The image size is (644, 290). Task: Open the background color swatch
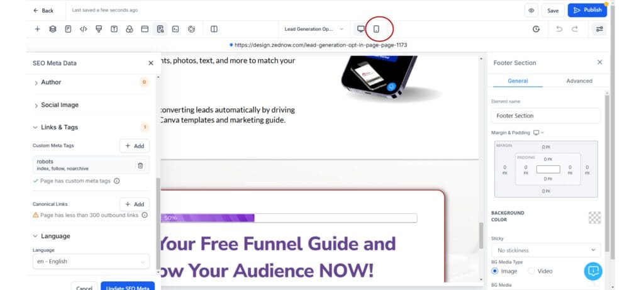[594, 217]
